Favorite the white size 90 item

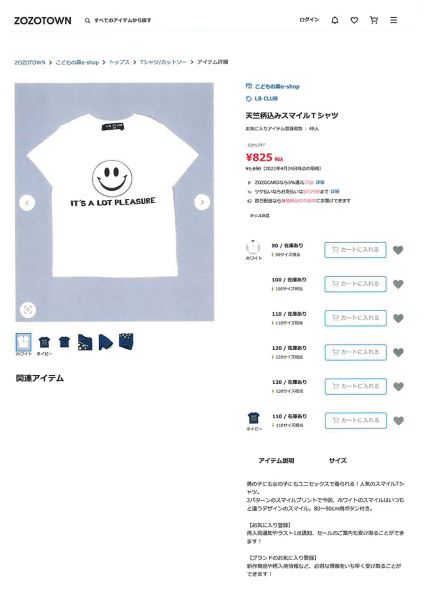(x=398, y=250)
